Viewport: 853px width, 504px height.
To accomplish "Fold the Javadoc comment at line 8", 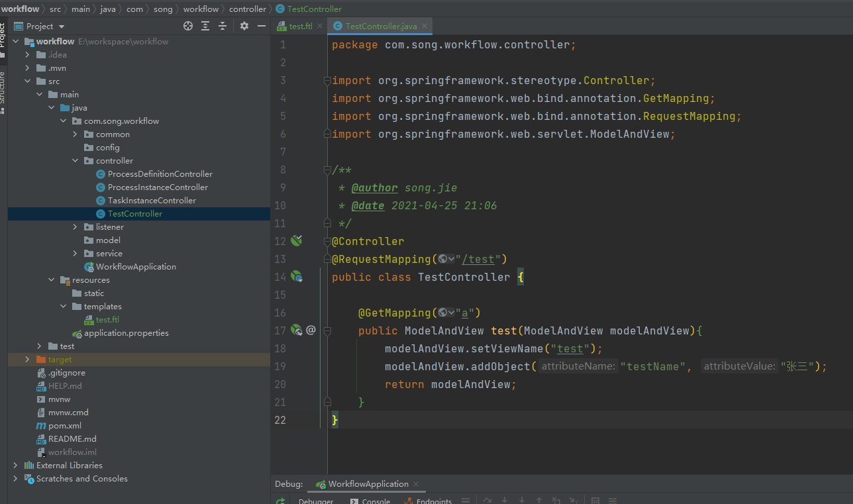I will point(326,170).
